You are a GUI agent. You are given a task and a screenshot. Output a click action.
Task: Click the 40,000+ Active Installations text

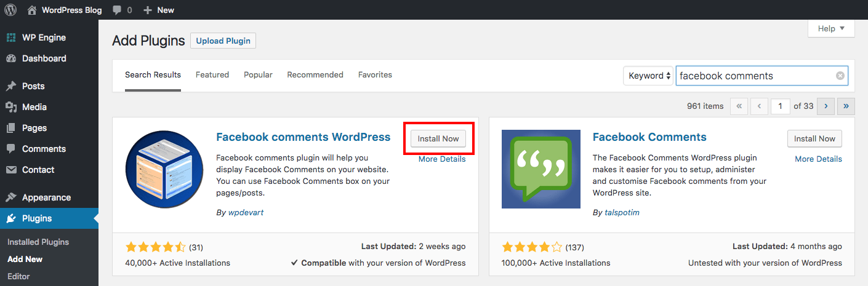coord(177,263)
